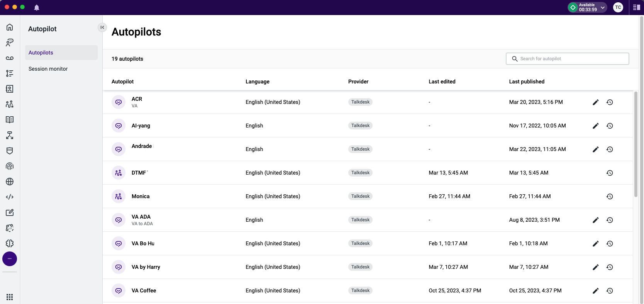This screenshot has width=644, height=304.
Task: Click the Language column header
Action: tap(258, 82)
